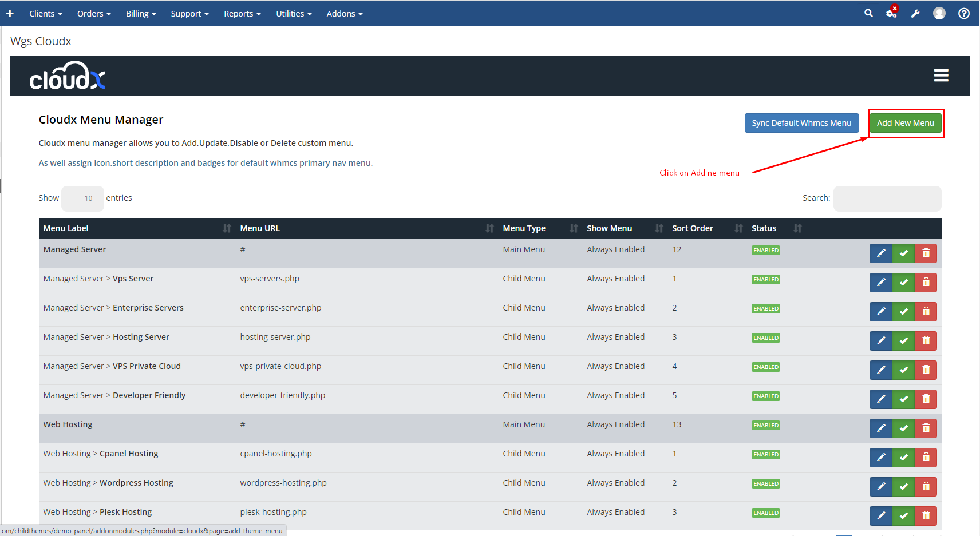Image resolution: width=980 pixels, height=536 pixels.
Task: Delete the Vps Server menu entry
Action: pos(926,283)
